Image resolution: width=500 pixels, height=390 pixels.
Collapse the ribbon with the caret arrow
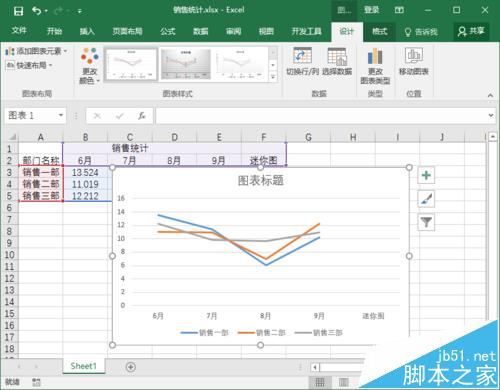tap(490, 95)
